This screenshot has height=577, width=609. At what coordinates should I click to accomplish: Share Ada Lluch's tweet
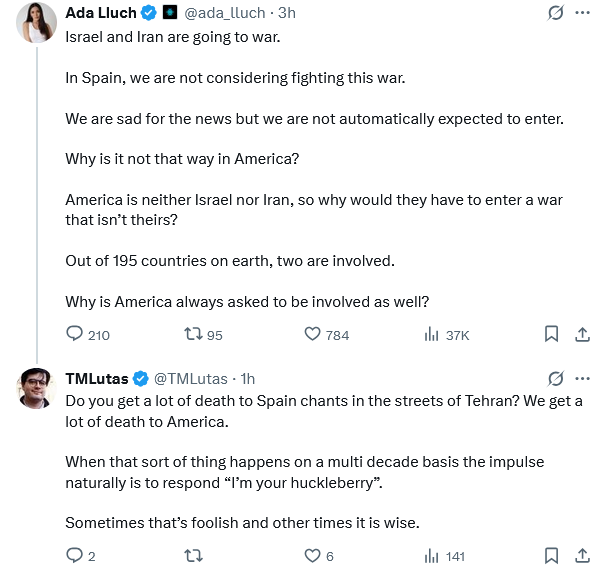click(x=583, y=335)
